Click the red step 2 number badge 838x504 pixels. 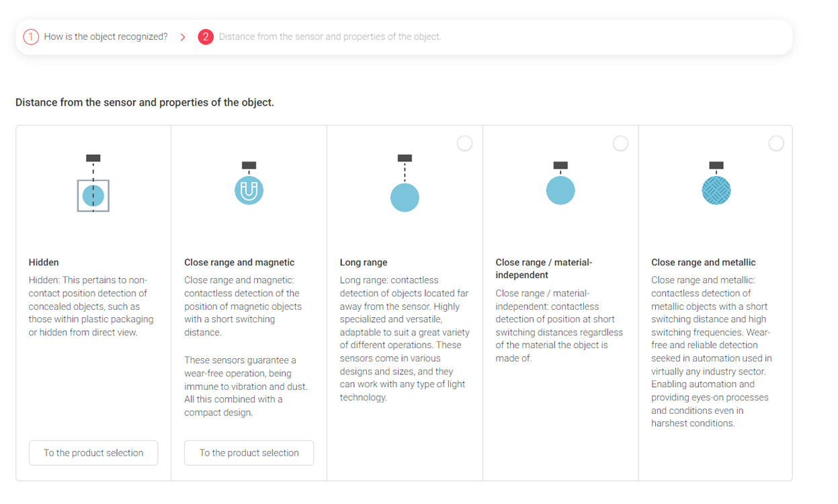(x=206, y=37)
